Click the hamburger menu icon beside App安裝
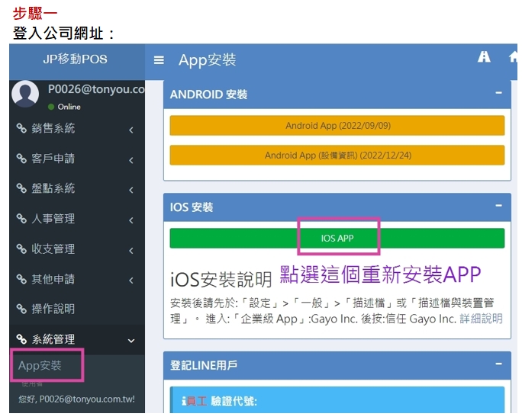The image size is (522, 420). click(159, 60)
